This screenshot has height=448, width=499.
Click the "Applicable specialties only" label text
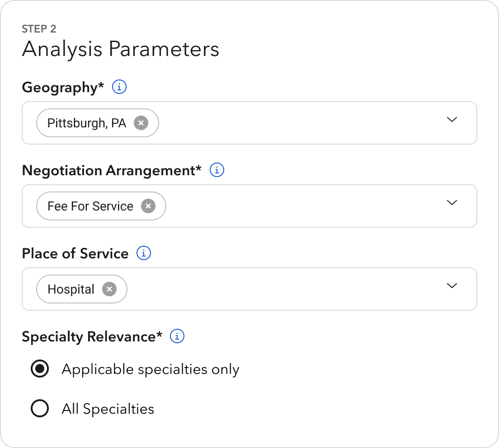click(x=150, y=369)
